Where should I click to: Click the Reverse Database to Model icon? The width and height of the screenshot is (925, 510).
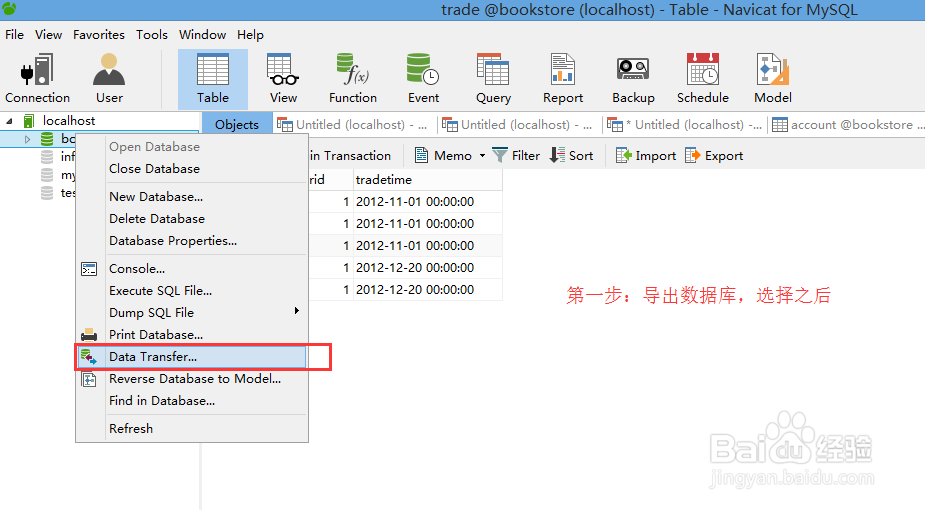(x=89, y=379)
